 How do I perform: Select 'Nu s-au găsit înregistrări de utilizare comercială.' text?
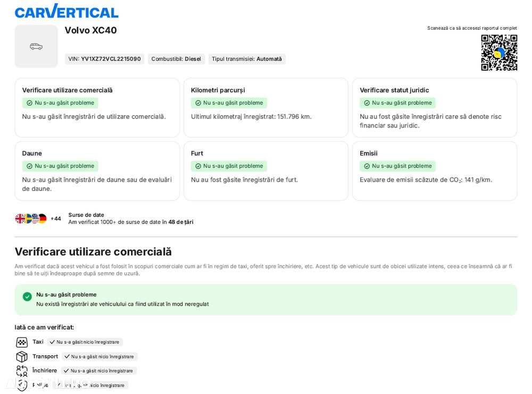[94, 116]
